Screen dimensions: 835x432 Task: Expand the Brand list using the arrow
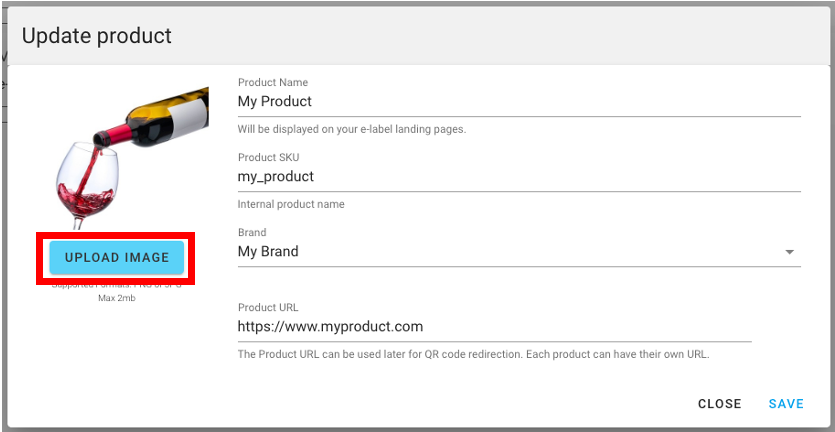coord(790,252)
